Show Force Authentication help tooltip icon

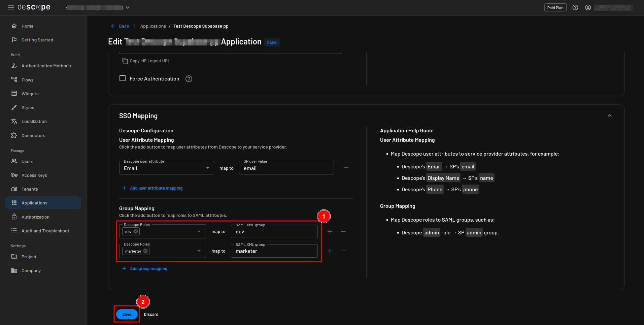click(x=189, y=79)
